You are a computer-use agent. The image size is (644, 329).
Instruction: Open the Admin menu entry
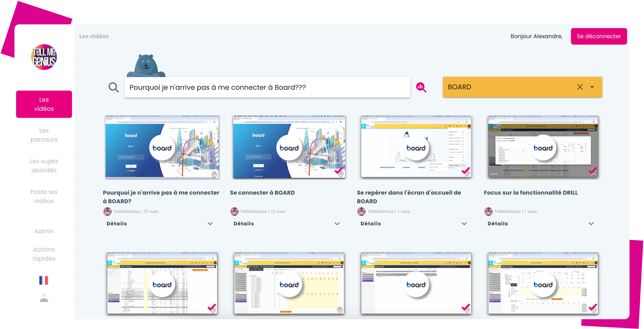(44, 231)
